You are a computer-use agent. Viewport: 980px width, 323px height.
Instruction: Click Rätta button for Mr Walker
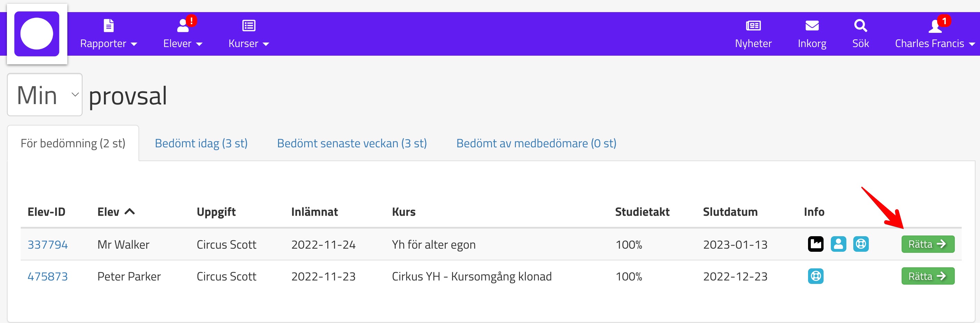click(927, 244)
